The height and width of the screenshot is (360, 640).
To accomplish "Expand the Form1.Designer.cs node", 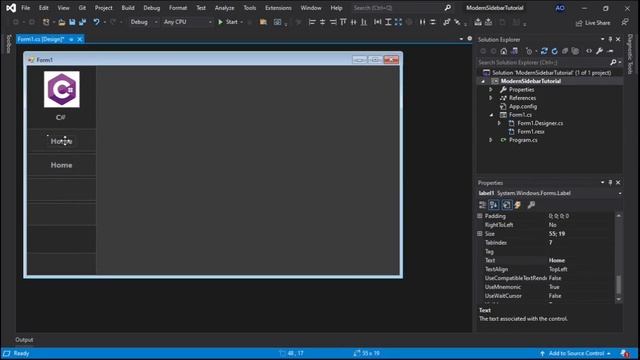I will (x=499, y=123).
